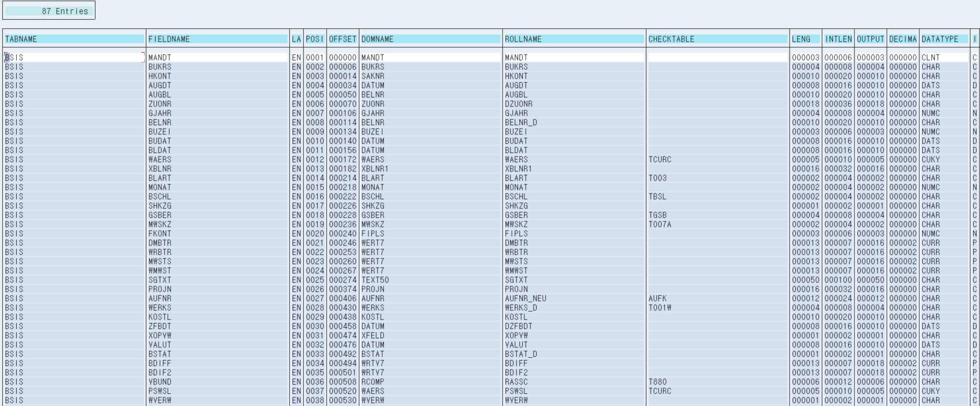The width and height of the screenshot is (980, 406).
Task: Select the INTLEN column header
Action: 839,39
